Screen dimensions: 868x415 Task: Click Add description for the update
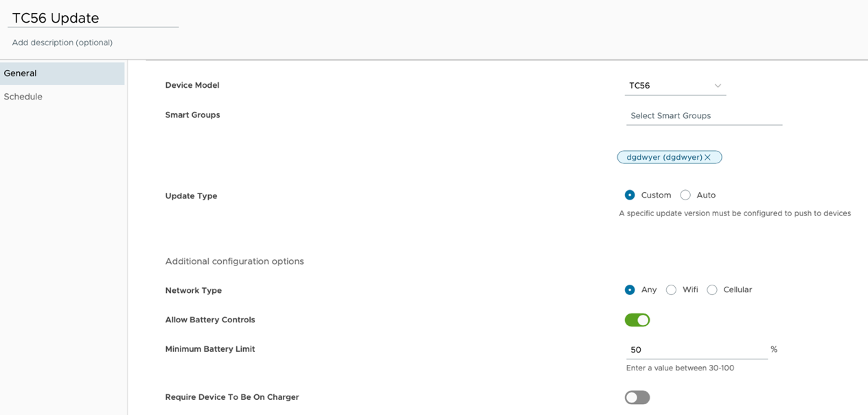[62, 42]
